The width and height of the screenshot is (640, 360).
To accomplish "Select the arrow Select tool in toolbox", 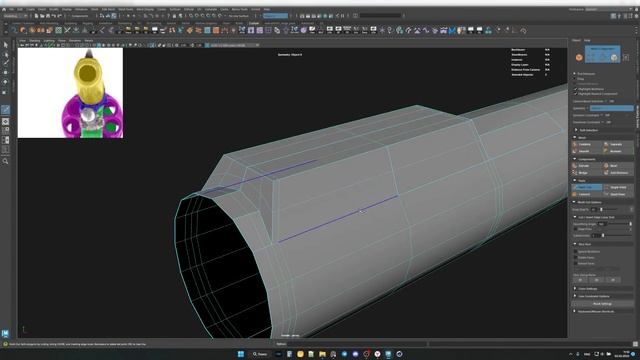I will (x=5, y=45).
